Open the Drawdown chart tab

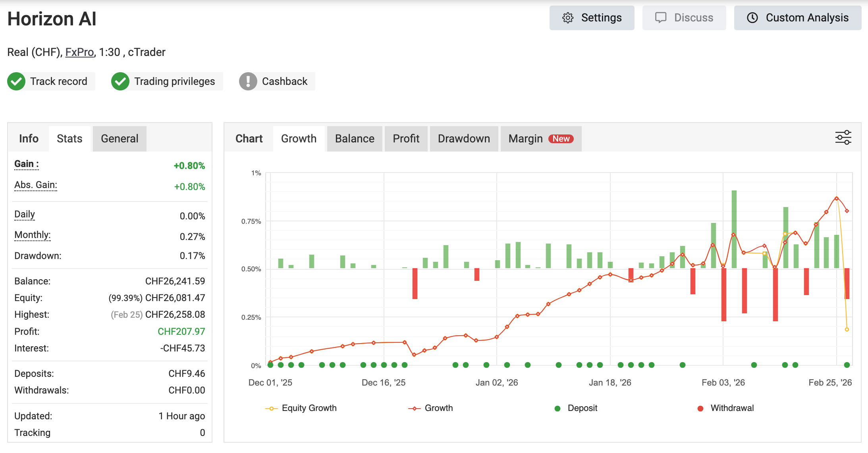[x=464, y=139]
